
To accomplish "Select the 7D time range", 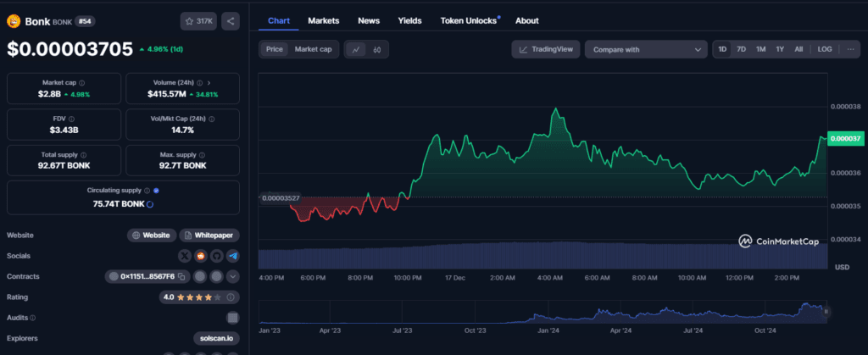I will coord(741,49).
